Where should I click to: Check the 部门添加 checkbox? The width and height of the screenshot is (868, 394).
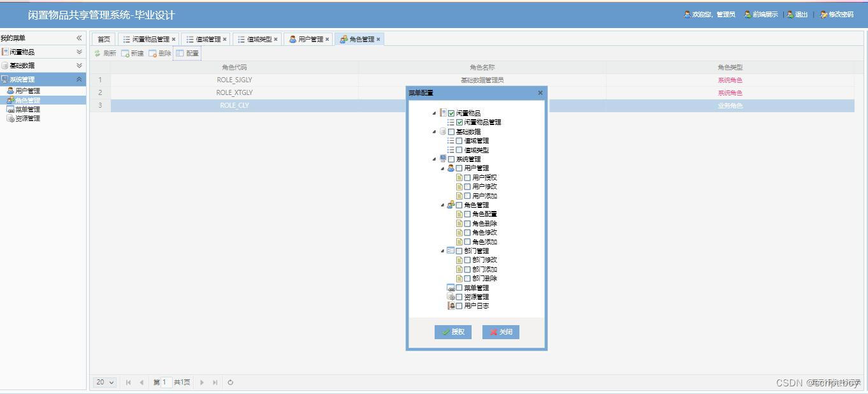pyautogui.click(x=467, y=269)
